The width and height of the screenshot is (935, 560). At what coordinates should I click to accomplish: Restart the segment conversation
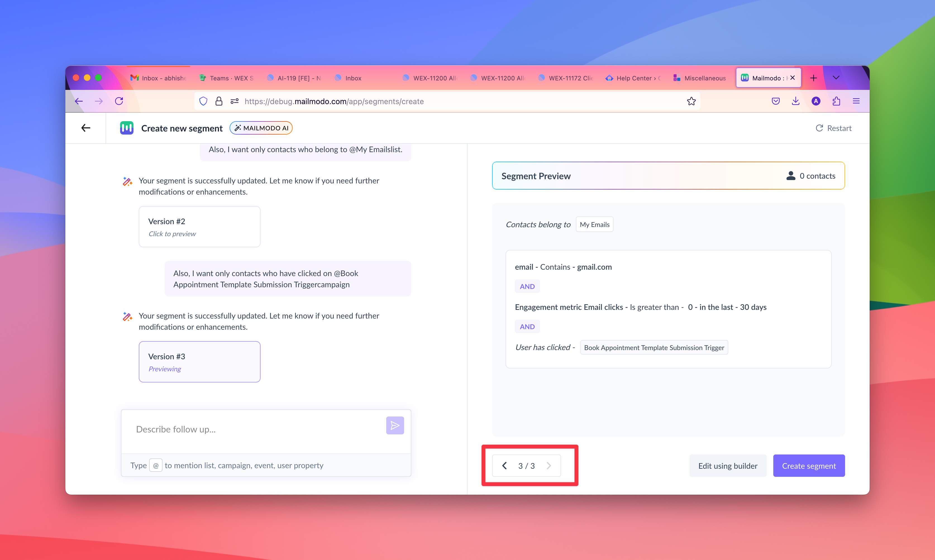tap(833, 128)
